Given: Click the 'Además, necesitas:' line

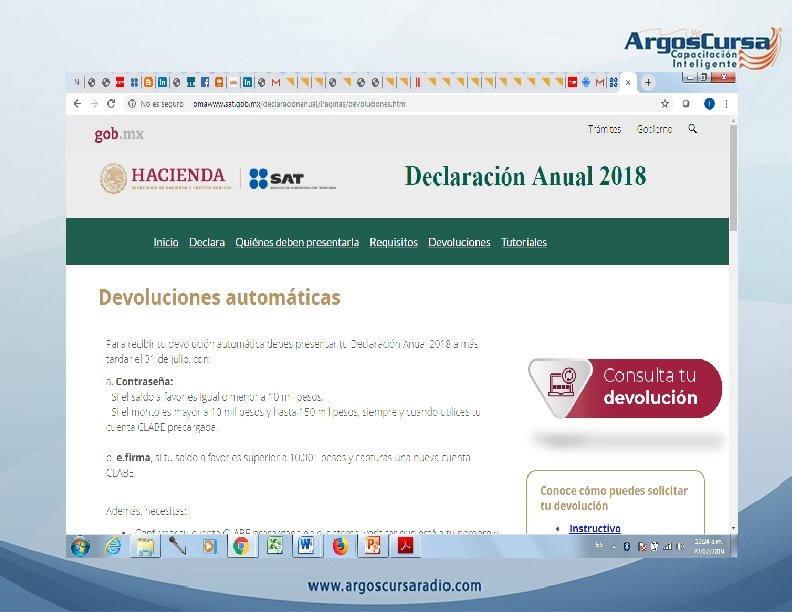Looking at the screenshot, I should coord(146,511).
